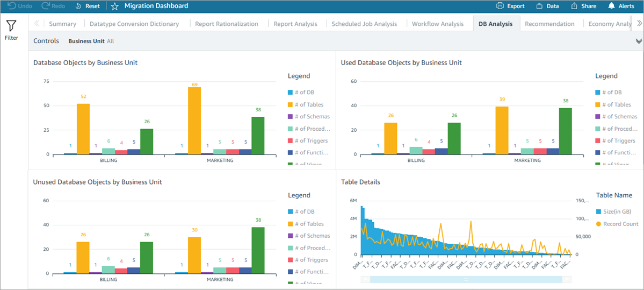The image size is (644, 290).
Task: Switch to the Summary tab
Action: (62, 24)
